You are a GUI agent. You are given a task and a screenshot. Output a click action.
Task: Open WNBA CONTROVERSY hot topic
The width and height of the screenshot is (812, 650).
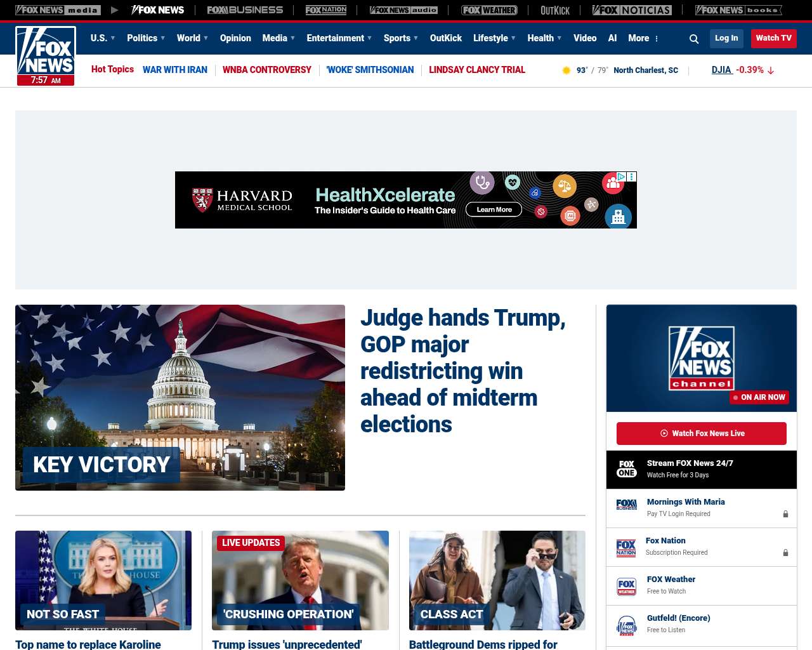267,70
